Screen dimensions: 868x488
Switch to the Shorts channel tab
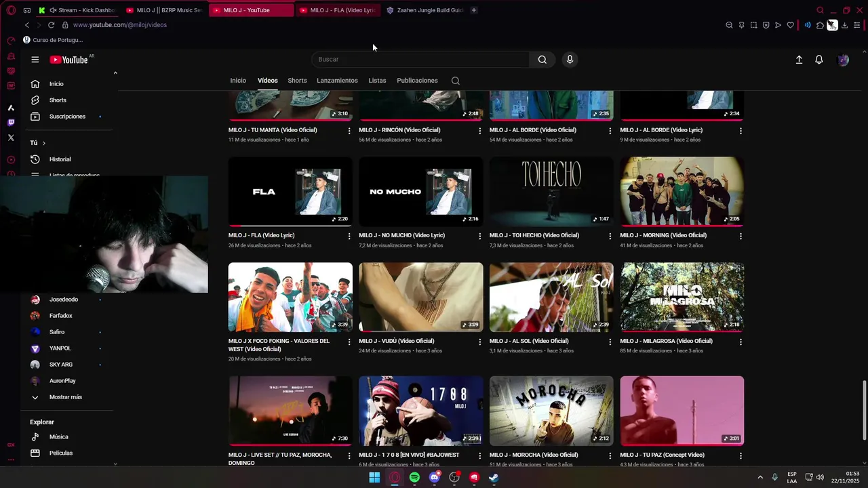tap(297, 81)
